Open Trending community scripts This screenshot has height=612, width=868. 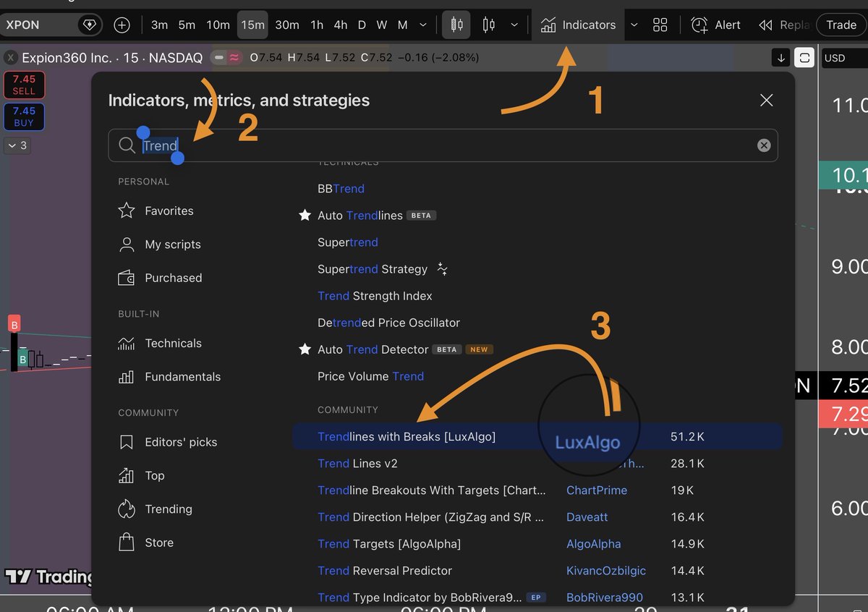pyautogui.click(x=155, y=509)
